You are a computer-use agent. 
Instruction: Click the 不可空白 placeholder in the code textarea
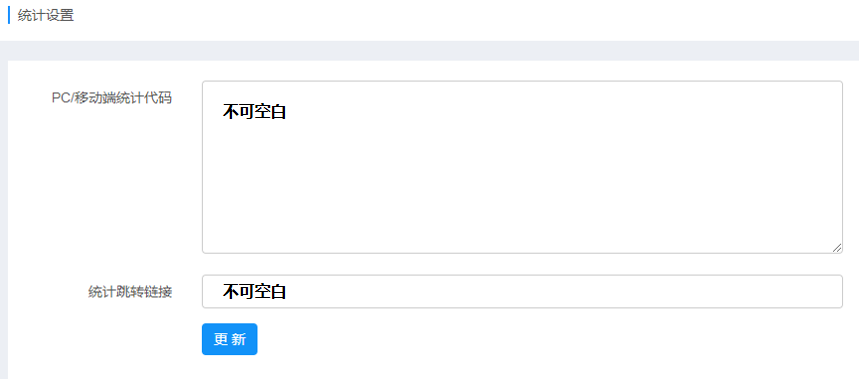point(254,112)
